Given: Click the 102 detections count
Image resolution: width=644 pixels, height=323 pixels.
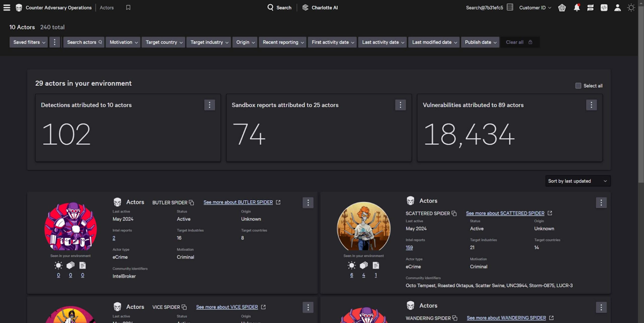Looking at the screenshot, I should coord(66,135).
